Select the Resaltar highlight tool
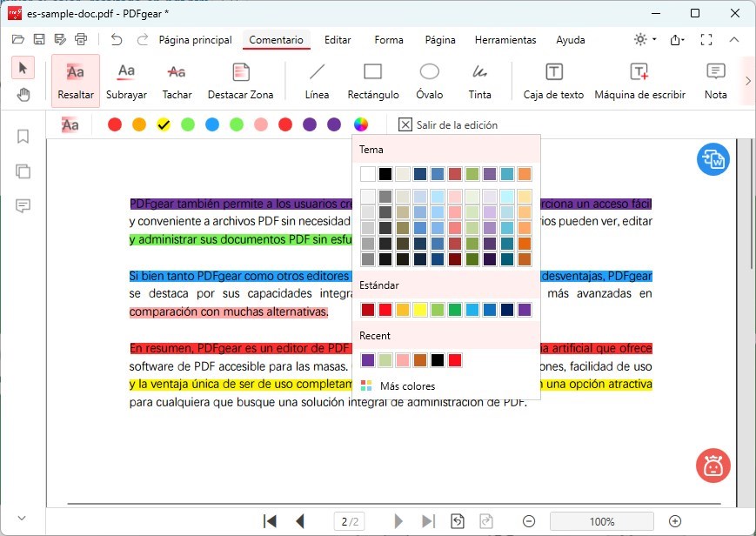This screenshot has height=536, width=756. click(x=76, y=81)
